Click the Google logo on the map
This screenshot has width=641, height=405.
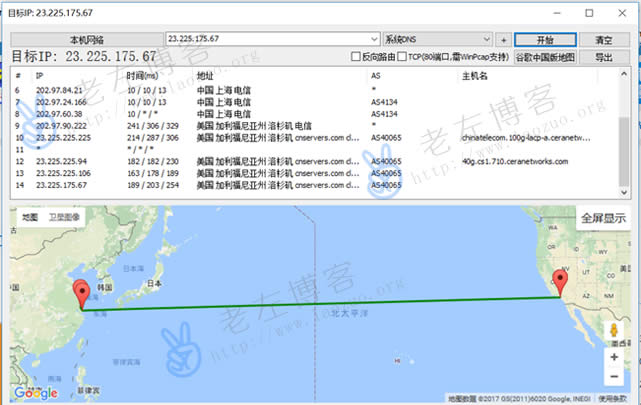(36, 393)
